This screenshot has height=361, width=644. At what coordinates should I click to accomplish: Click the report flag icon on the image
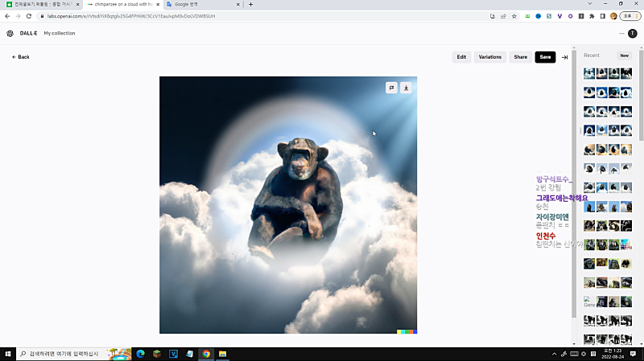coord(391,88)
